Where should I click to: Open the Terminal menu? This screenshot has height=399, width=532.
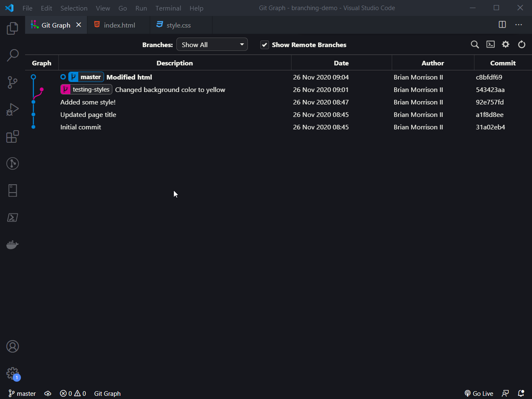(x=168, y=8)
